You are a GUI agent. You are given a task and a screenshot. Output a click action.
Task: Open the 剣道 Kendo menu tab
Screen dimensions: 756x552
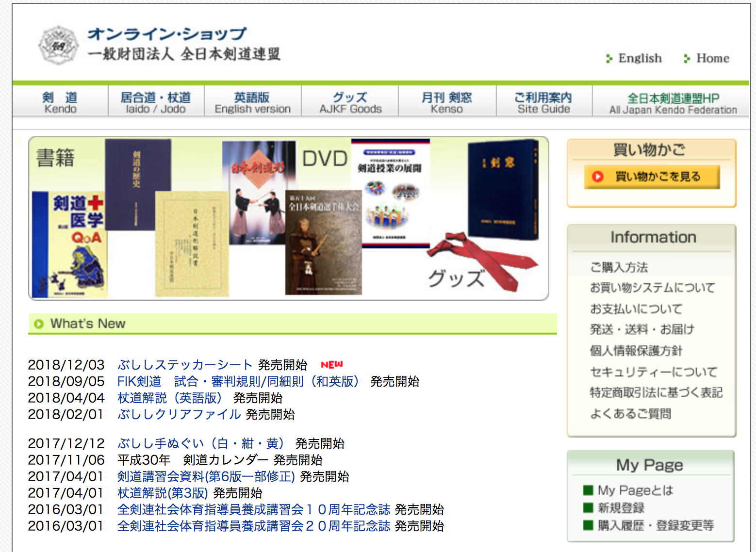60,101
